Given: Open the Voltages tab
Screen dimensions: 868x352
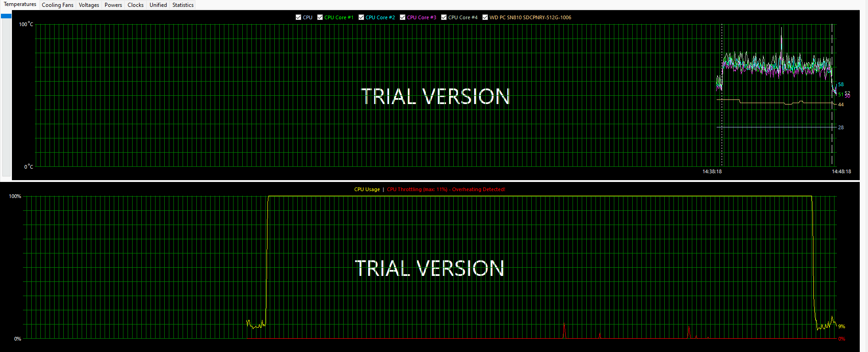Looking at the screenshot, I should point(89,5).
